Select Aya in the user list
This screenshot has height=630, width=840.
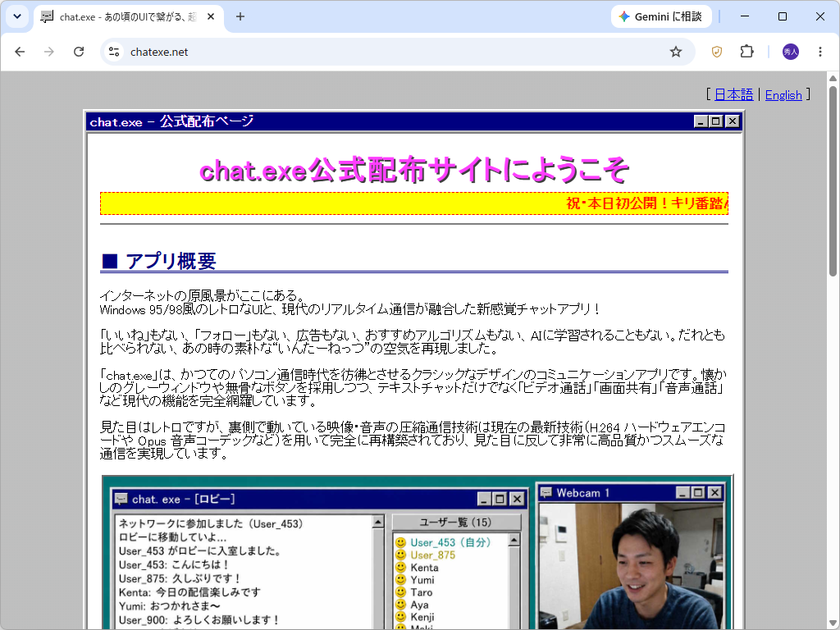pyautogui.click(x=419, y=605)
